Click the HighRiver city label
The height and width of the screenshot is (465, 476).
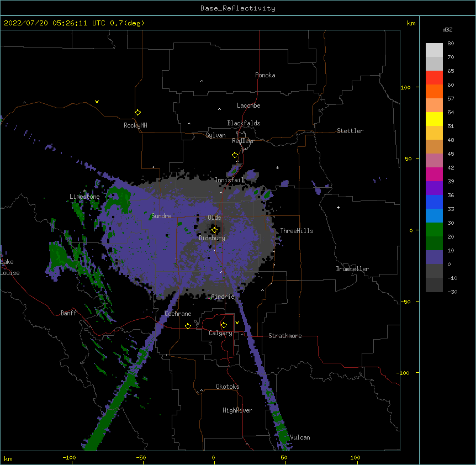[x=237, y=410]
